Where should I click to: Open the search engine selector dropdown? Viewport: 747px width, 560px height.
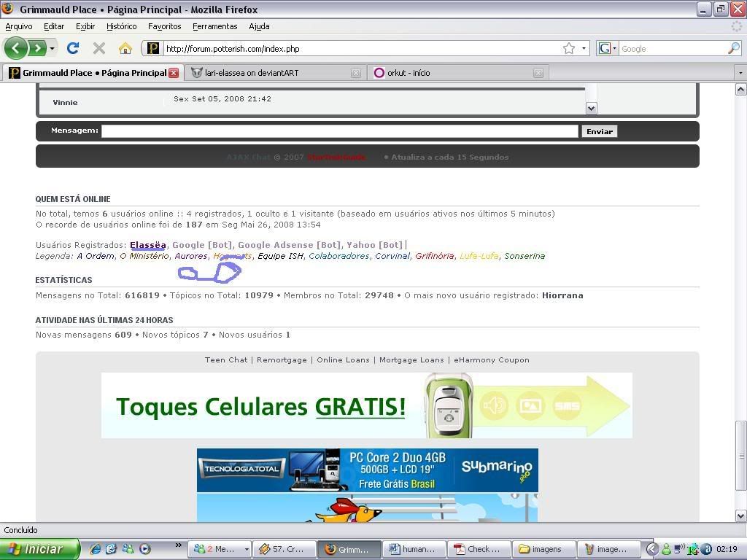point(608,49)
